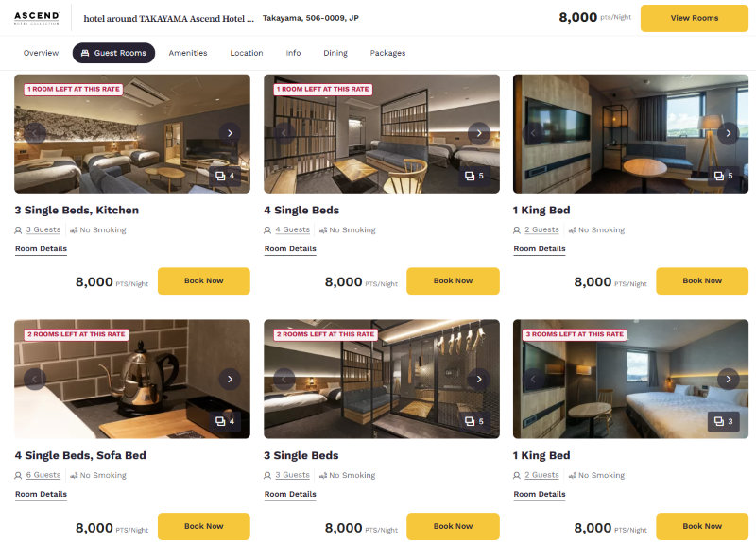The width and height of the screenshot is (756, 542).
Task: Show next photo of 4 Single Beds, Sofa Bed room
Action: 230,380
